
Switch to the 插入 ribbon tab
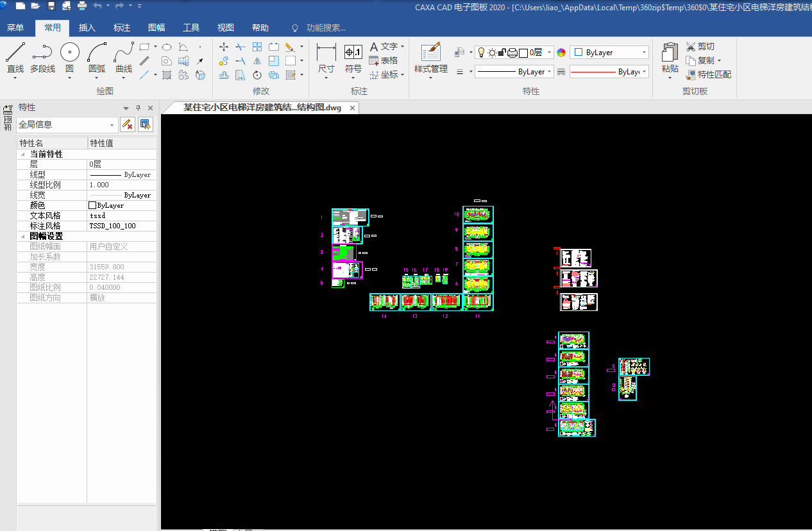point(87,28)
